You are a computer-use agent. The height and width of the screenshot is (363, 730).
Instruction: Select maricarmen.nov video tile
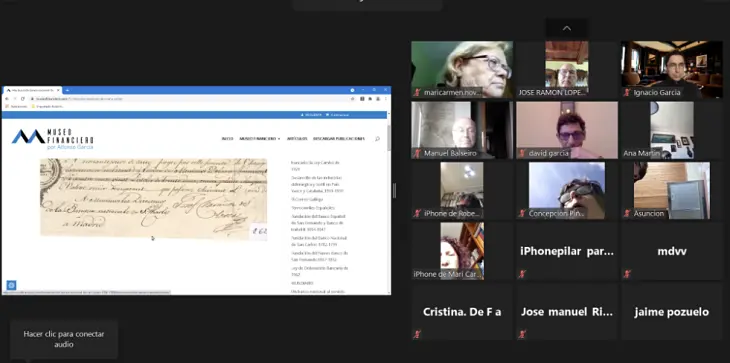[x=462, y=69]
